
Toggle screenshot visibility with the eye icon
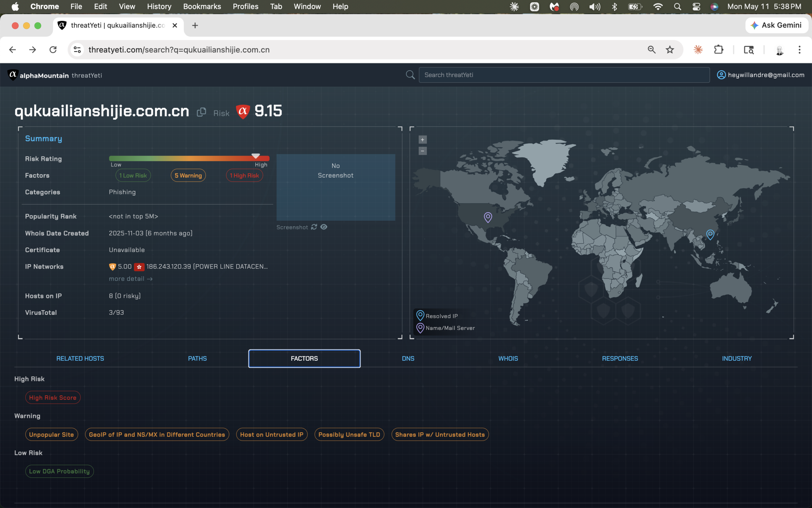(324, 227)
